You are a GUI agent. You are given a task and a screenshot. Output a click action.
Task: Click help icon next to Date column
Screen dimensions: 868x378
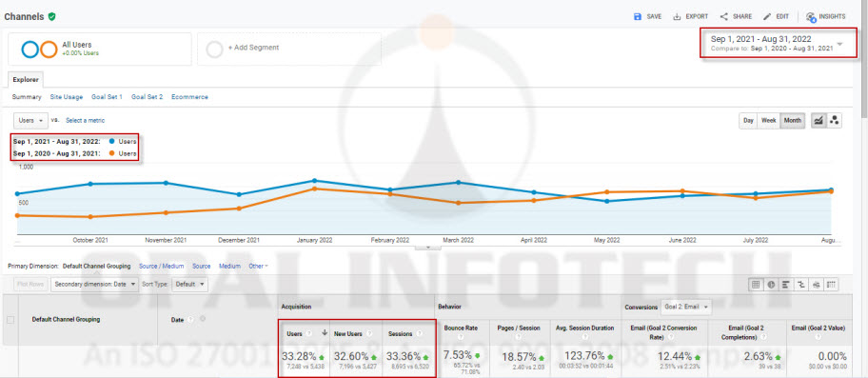tap(190, 319)
